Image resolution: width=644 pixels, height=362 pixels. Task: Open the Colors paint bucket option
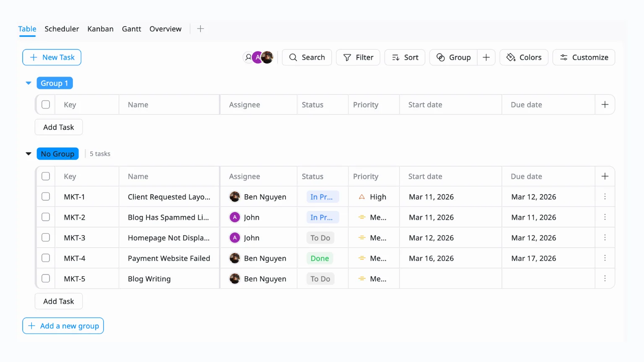(x=524, y=57)
